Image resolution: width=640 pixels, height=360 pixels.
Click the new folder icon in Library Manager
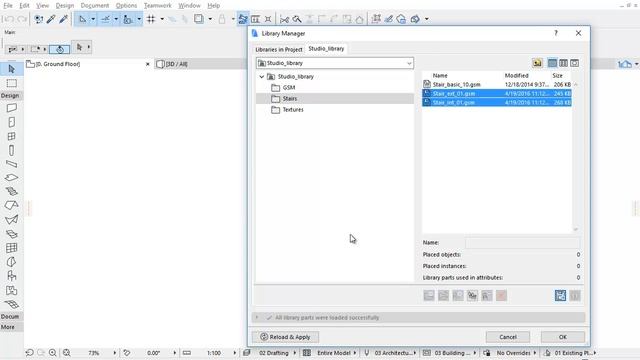537,63
